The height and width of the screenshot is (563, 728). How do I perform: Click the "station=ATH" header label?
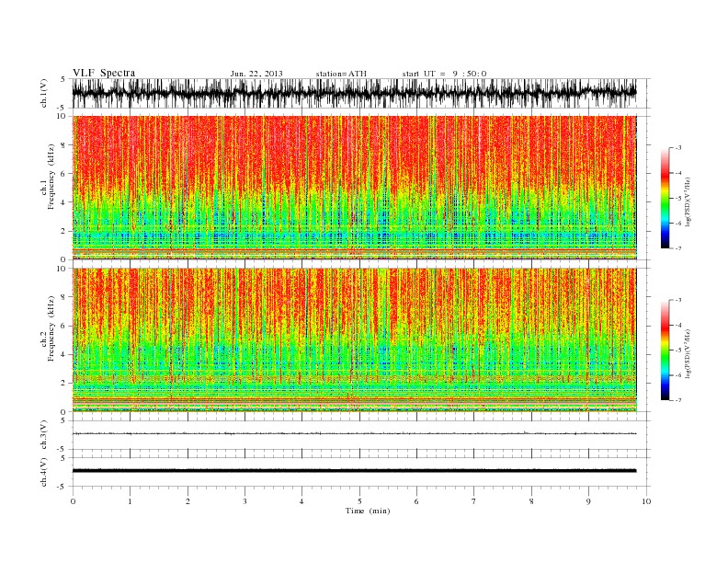(341, 74)
